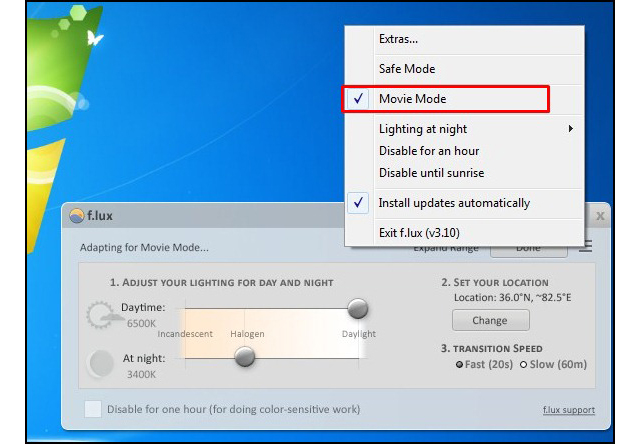Screen dimensions: 640x444
Task: Click the At night moon icon
Action: (100, 363)
